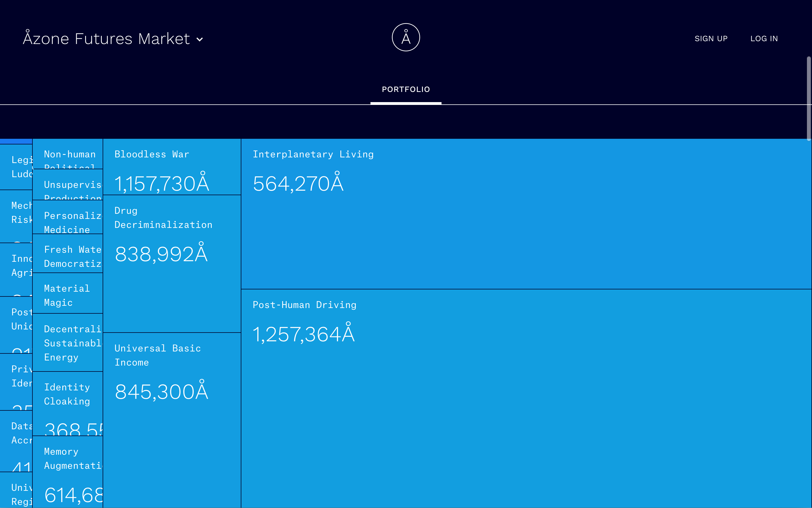
Task: Open the Unsupervised Production tile
Action: (x=67, y=185)
